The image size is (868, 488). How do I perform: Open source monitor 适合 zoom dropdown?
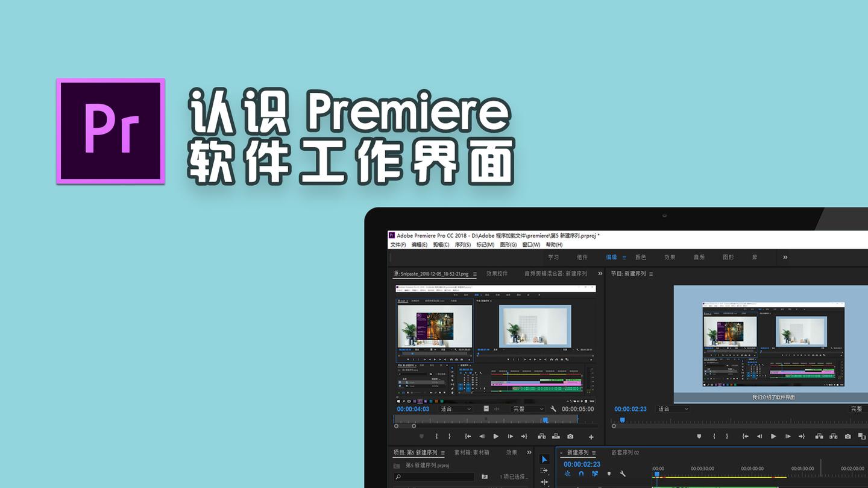coord(456,409)
